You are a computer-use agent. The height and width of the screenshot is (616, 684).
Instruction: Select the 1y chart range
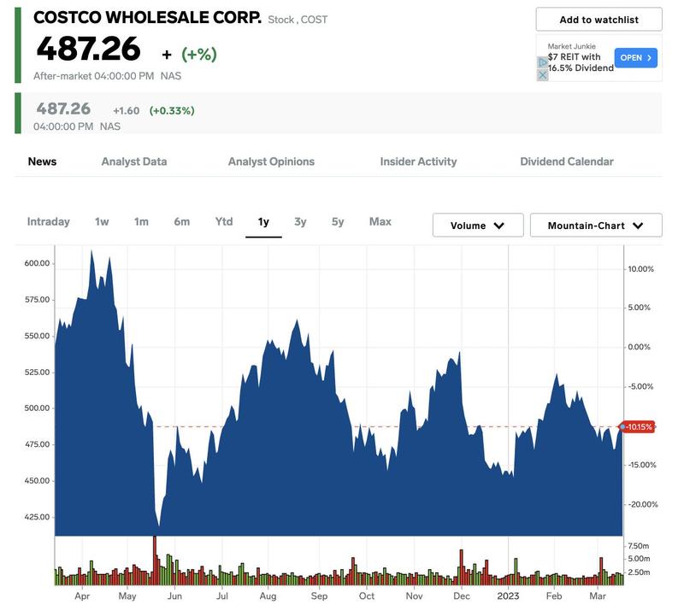263,222
